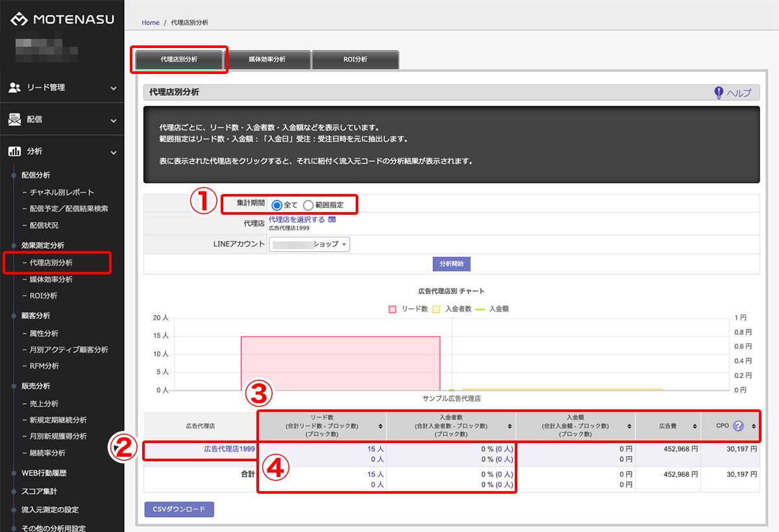Screen dimensions: 779x532
Task: Click the CPO question mark icon
Action: tap(738, 426)
